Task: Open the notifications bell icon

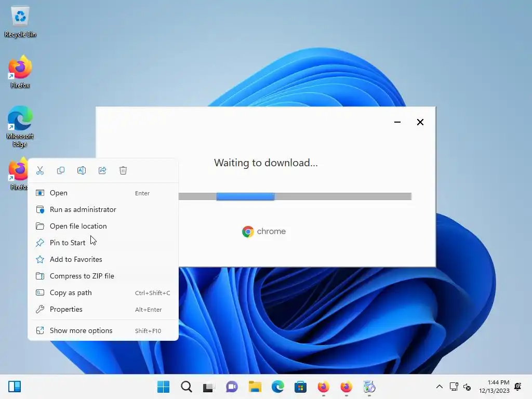Action: coord(518,387)
